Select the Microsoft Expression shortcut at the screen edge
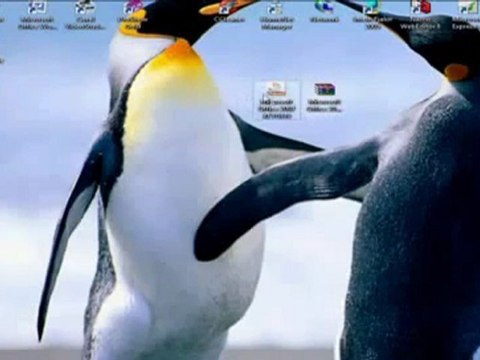This screenshot has width=480, height=360. [468, 15]
